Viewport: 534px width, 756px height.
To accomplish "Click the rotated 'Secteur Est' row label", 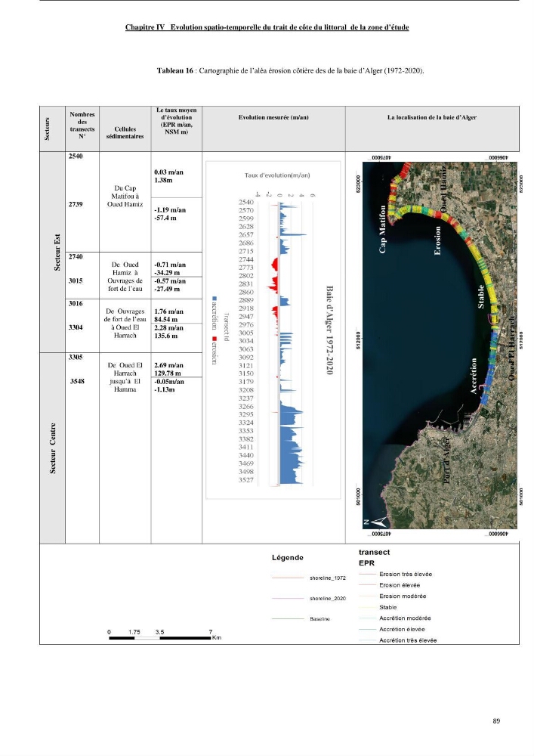I will click(57, 253).
